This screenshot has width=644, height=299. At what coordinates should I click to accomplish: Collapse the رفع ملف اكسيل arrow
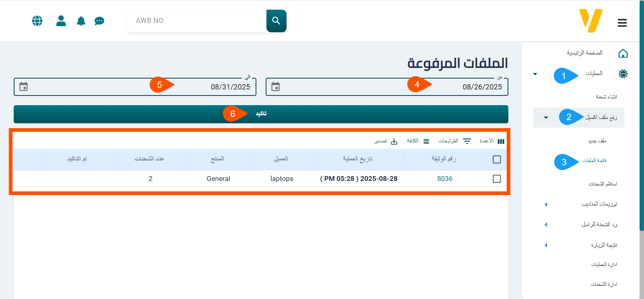point(546,118)
